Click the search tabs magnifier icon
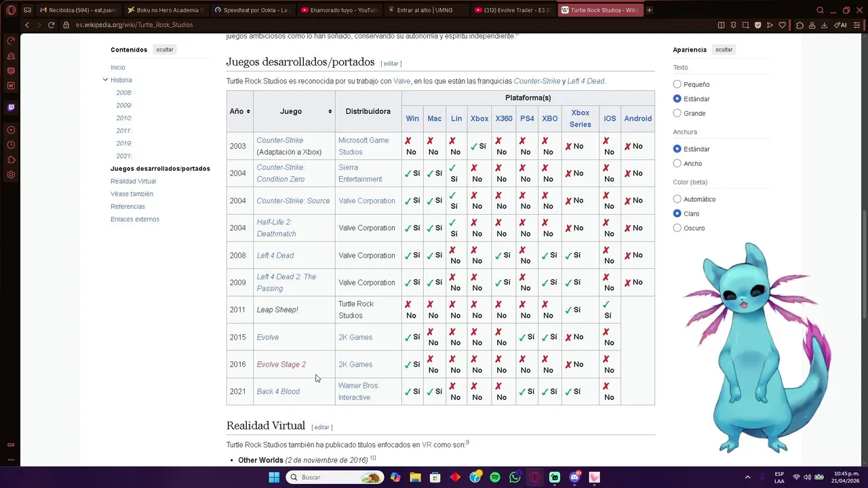The image size is (868, 488). click(x=820, y=10)
